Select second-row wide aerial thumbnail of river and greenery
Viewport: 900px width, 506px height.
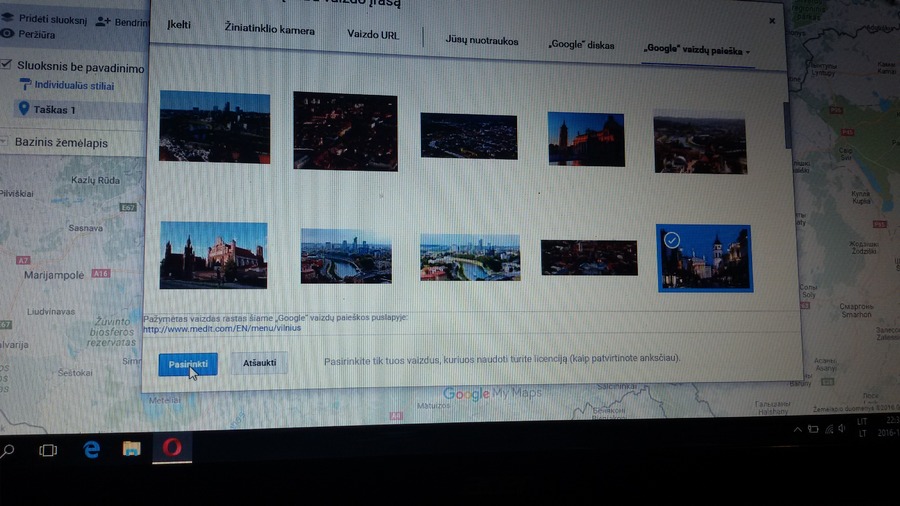470,257
